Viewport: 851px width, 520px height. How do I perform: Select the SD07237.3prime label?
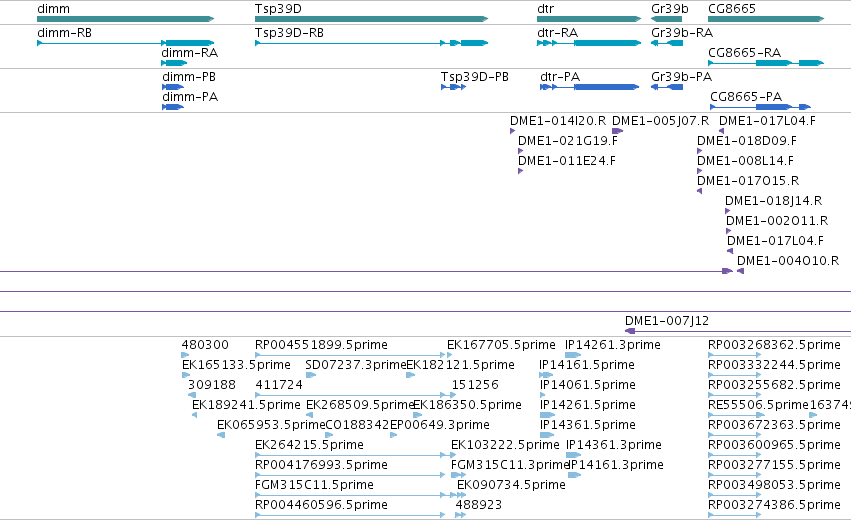coord(355,365)
